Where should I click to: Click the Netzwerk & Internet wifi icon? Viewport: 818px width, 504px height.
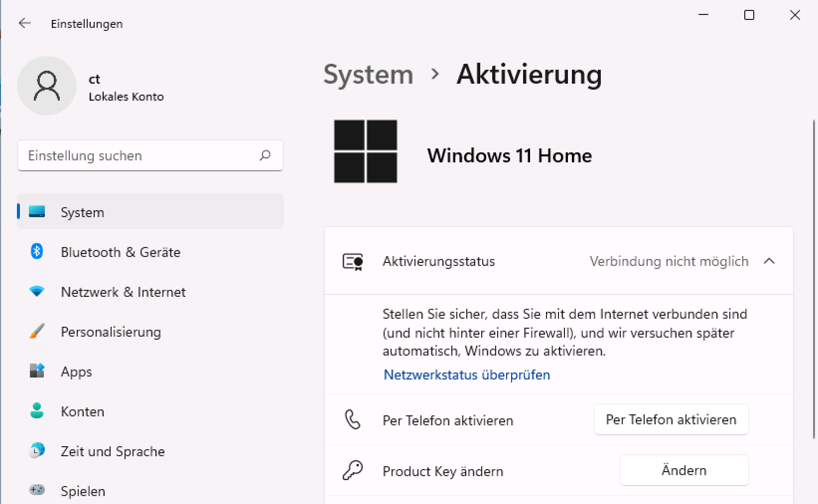[x=37, y=291]
